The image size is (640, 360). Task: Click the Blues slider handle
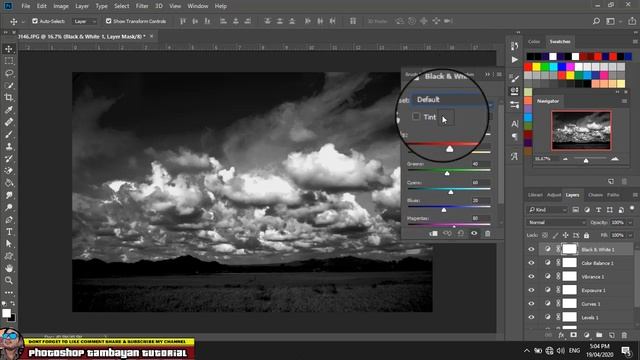(444, 209)
